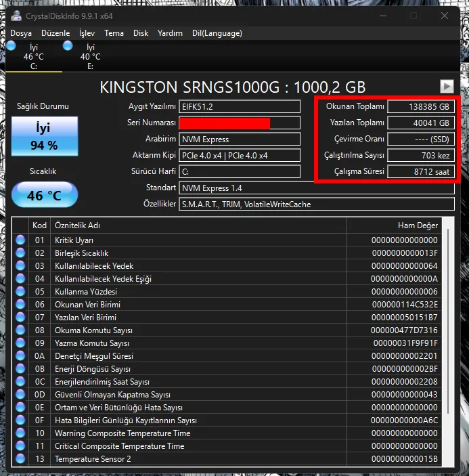The width and height of the screenshot is (469, 476).
Task: Click the Yazılan Toplamı value 40041 GB
Action: [421, 123]
